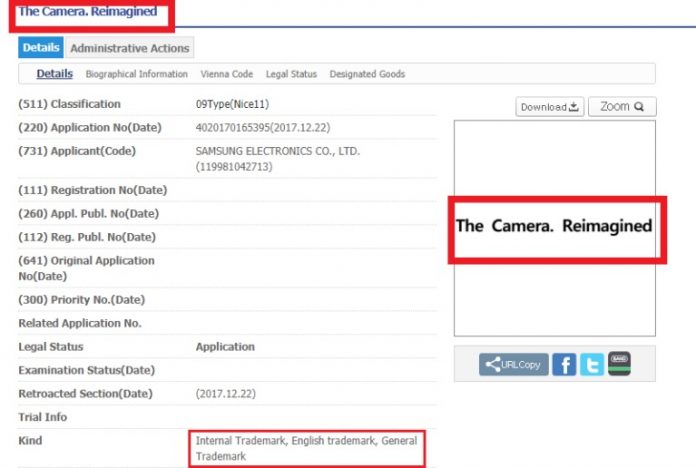Click '(112) Reg. Publ. No(Date)' label

coord(87,238)
